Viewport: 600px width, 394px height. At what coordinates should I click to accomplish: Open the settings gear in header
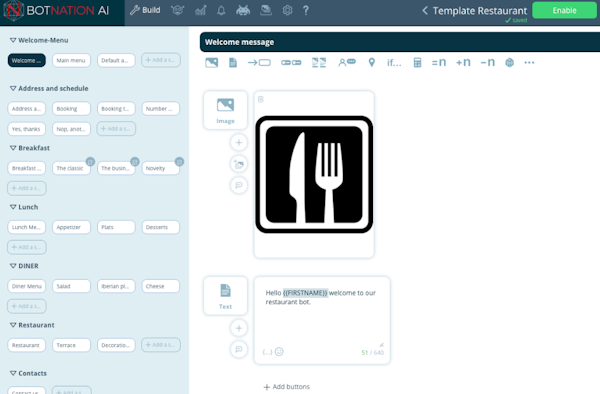point(287,10)
